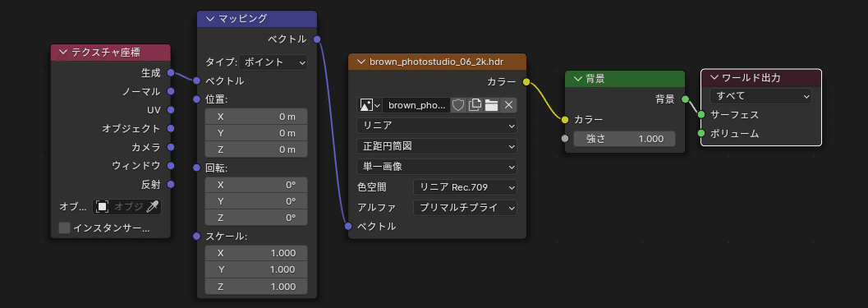Open the 色空間 リニア Rec.709 dropdown
Screen dimensions: 868x308
pos(465,187)
